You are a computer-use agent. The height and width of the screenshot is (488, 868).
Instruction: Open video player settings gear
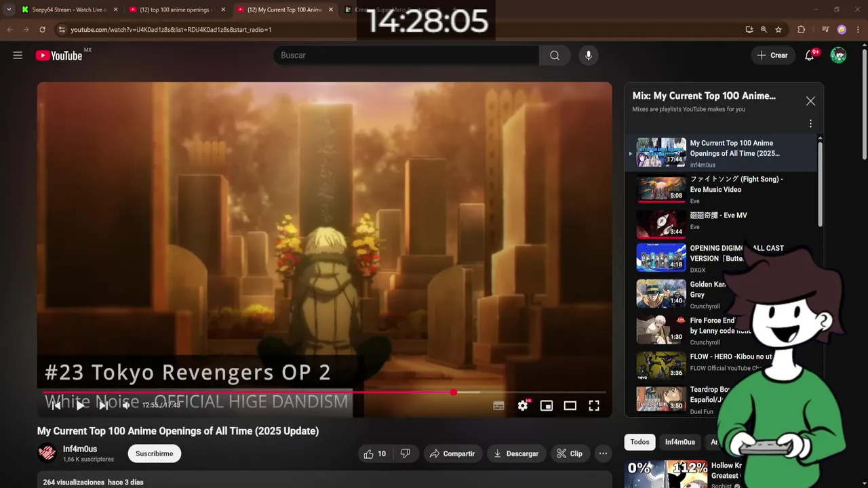523,405
